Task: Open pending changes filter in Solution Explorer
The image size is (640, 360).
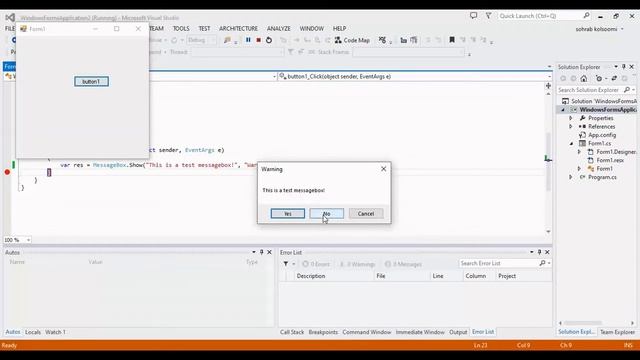Action: 600,78
